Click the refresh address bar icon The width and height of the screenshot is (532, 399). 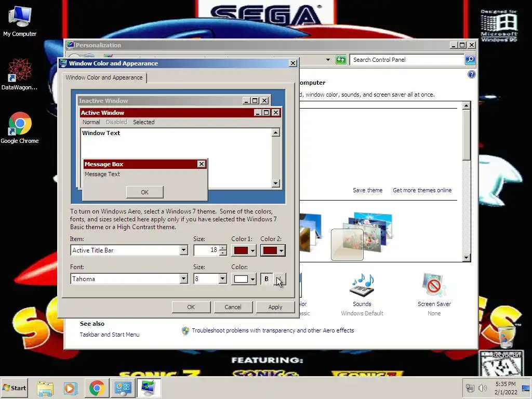point(341,60)
